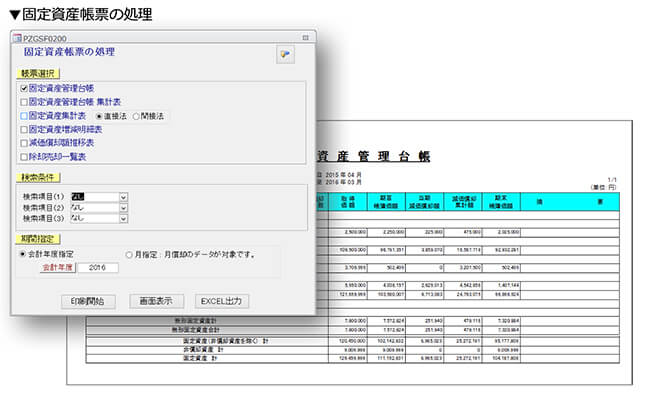Click the 固定資産帳票の処理 dialog heading

(69, 52)
